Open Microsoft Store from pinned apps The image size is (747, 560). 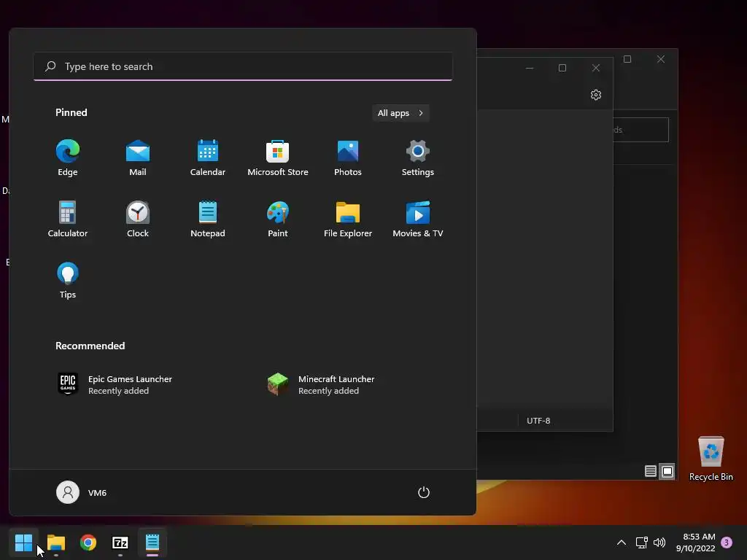pyautogui.click(x=278, y=157)
